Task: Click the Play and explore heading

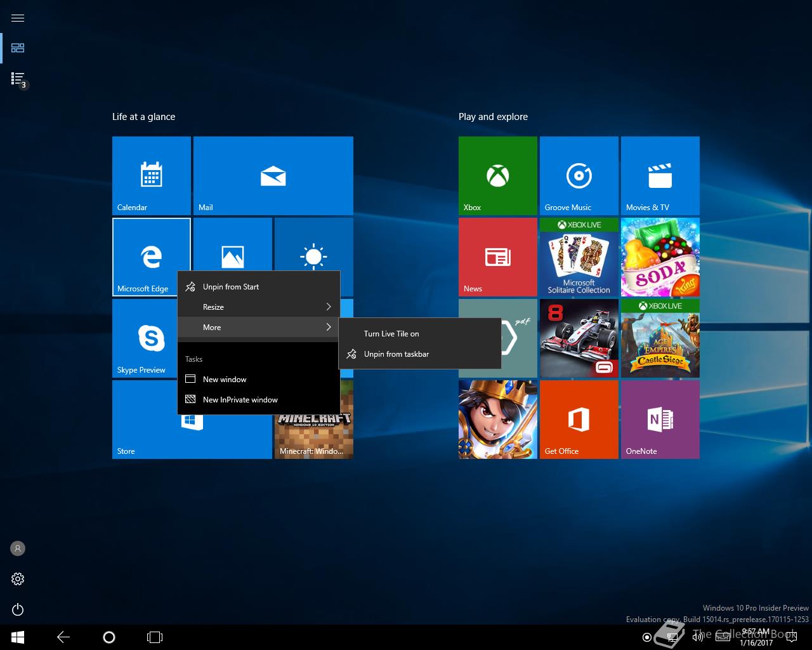Action: 493,117
